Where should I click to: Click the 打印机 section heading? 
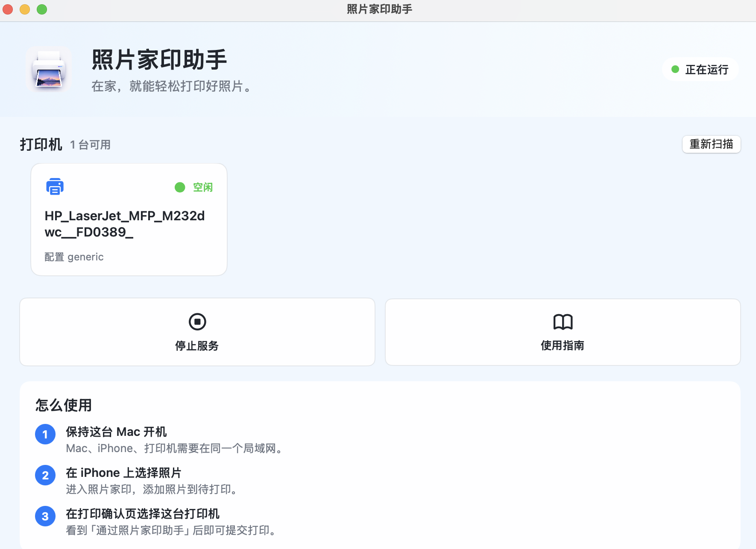pos(41,144)
